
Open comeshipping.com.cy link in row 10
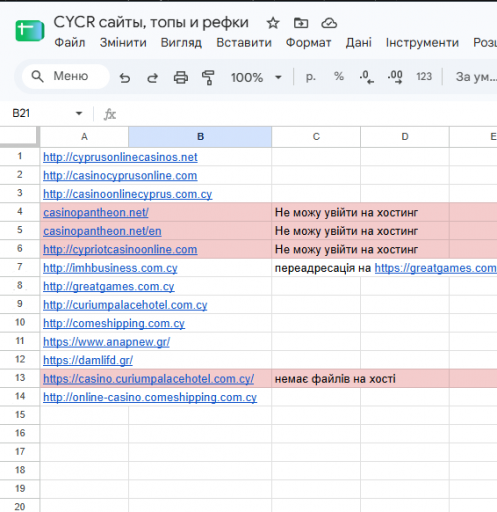point(114,323)
